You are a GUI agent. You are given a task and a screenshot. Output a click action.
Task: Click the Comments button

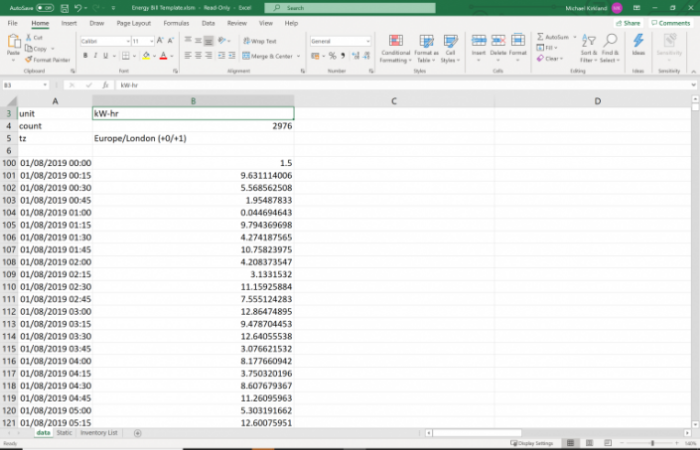click(x=671, y=23)
